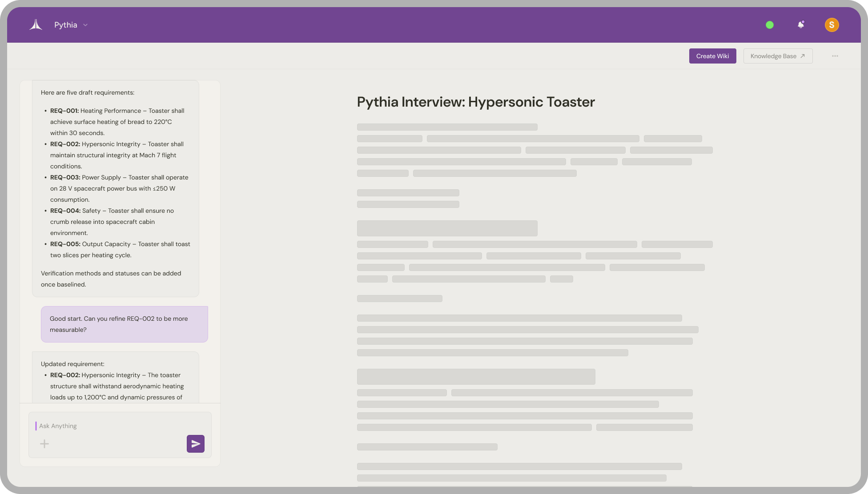Open notifications bell
868x494 pixels.
tap(801, 25)
